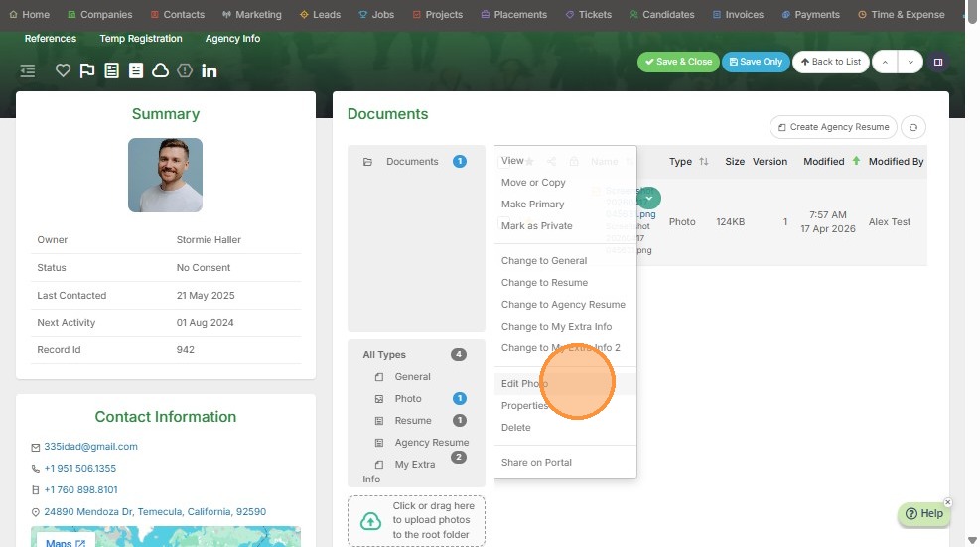
Task: Click Save & Close button
Action: [678, 62]
